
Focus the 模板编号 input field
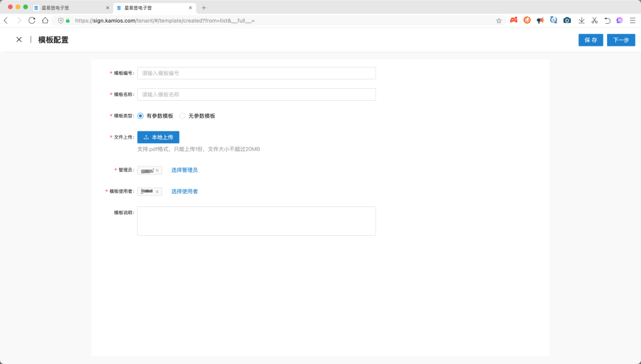click(256, 73)
